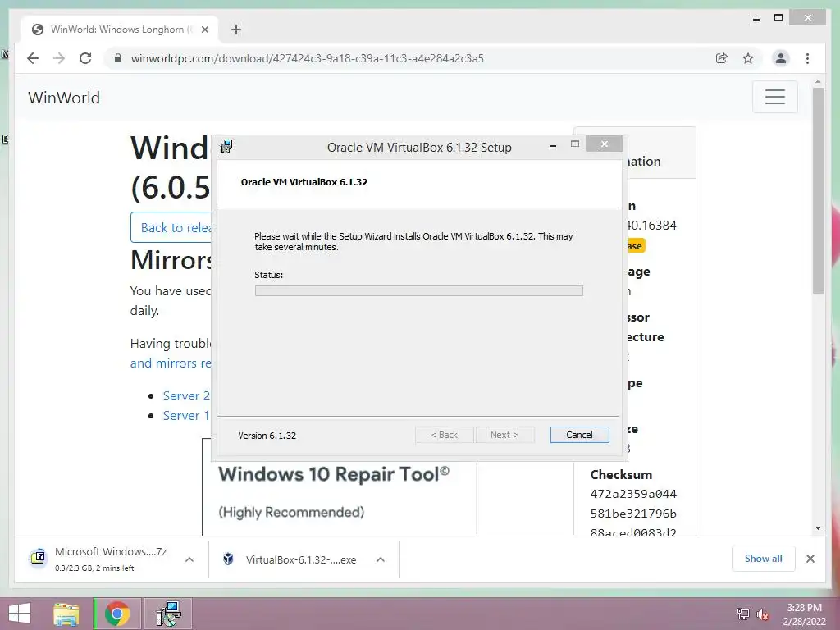
Task: Open new tab with plus button
Action: click(236, 30)
